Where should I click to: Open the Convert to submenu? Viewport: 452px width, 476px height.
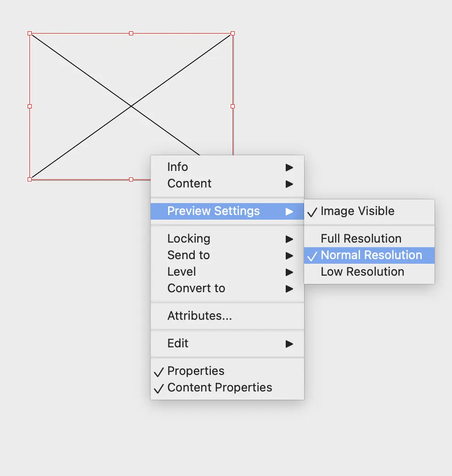pos(227,289)
